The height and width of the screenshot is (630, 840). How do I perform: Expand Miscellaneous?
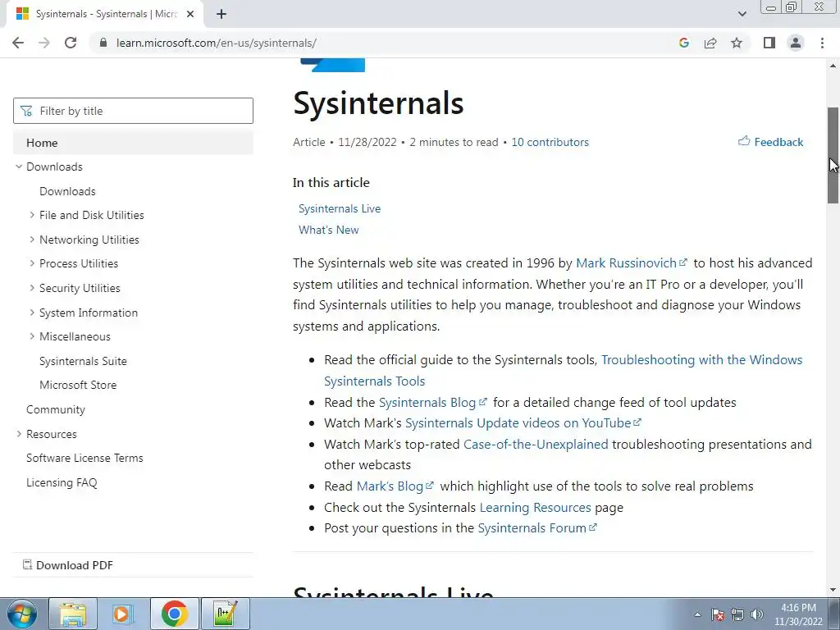tap(32, 336)
